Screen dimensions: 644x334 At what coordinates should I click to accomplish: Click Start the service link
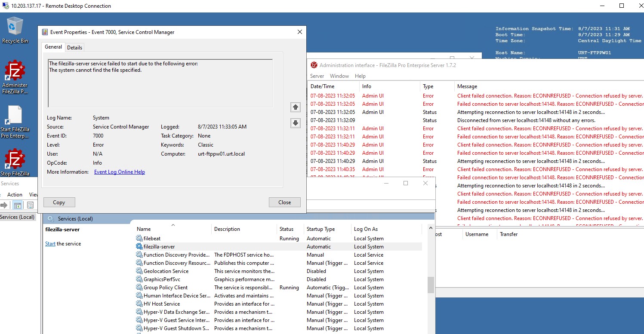(x=50, y=244)
